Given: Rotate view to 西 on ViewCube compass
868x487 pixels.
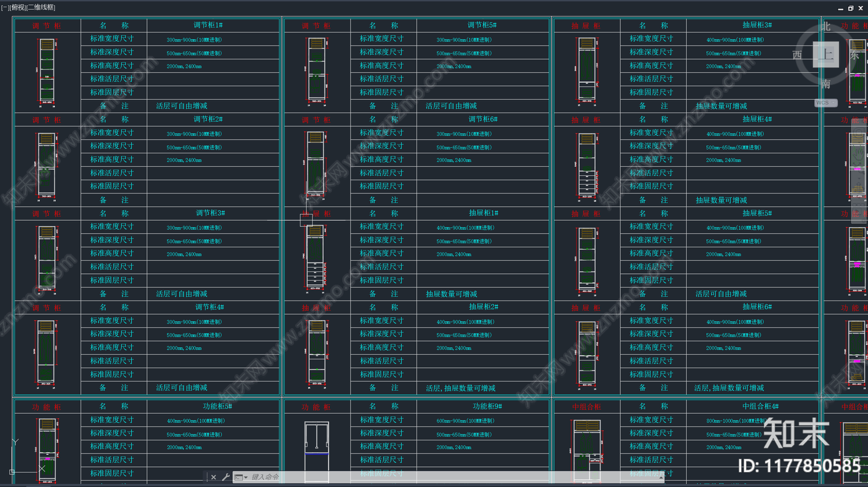Looking at the screenshot, I should 797,55.
